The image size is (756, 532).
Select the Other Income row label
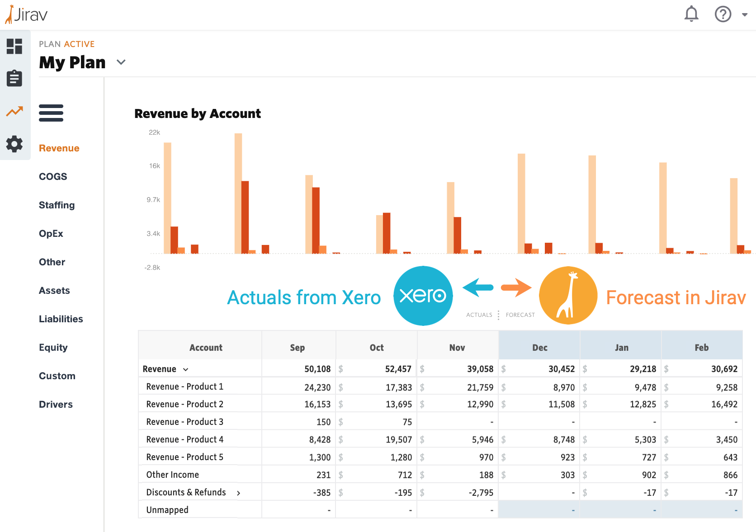tap(173, 475)
